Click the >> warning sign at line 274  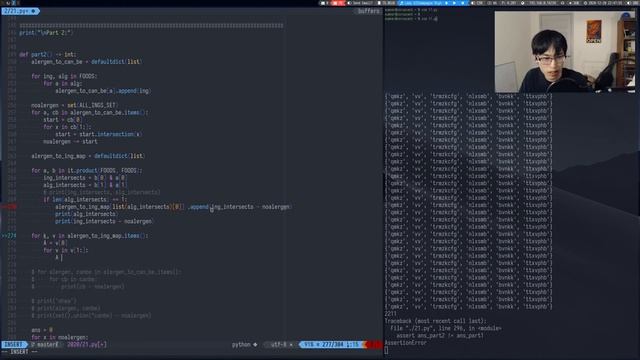(x=9, y=236)
